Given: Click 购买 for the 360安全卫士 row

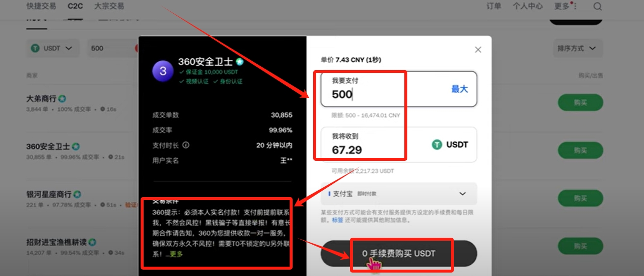Looking at the screenshot, I should (x=580, y=151).
